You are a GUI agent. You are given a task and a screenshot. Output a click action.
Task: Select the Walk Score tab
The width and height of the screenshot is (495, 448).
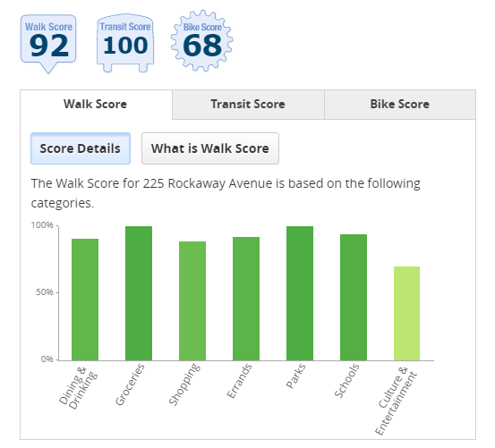tap(96, 105)
